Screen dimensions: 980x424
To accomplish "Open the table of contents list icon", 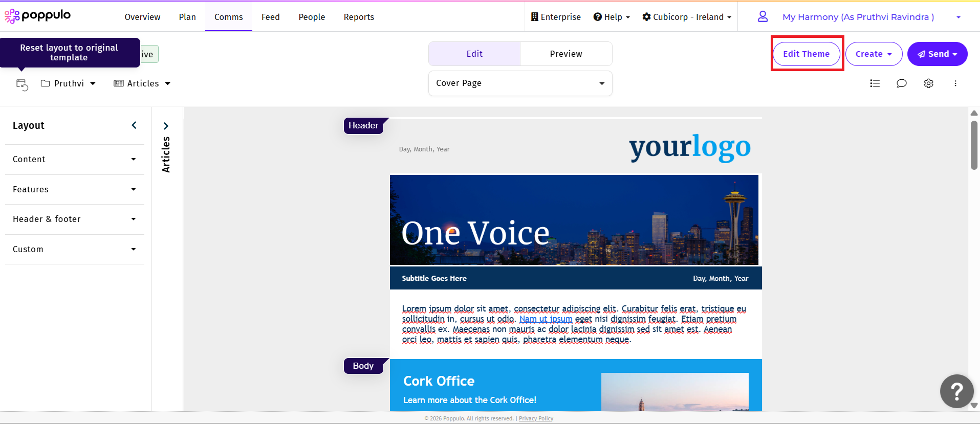I will pos(875,83).
